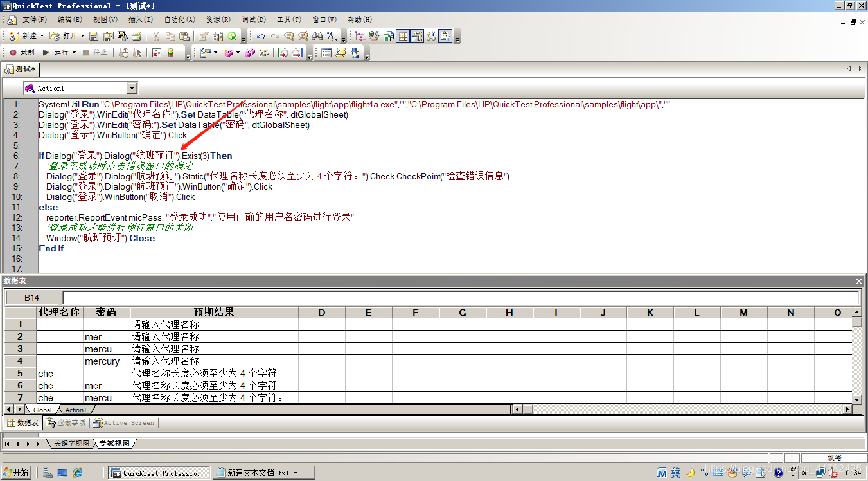Click the pink brick toolbar icon

pyautogui.click(x=228, y=53)
